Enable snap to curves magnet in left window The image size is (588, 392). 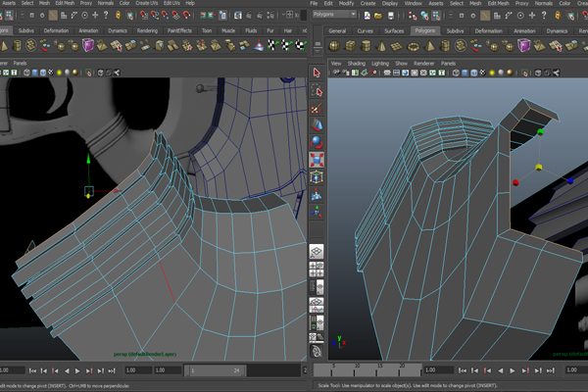pyautogui.click(x=155, y=15)
